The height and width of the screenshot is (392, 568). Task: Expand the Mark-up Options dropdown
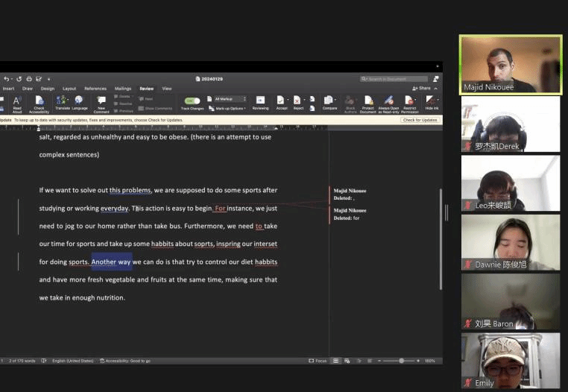coord(228,108)
